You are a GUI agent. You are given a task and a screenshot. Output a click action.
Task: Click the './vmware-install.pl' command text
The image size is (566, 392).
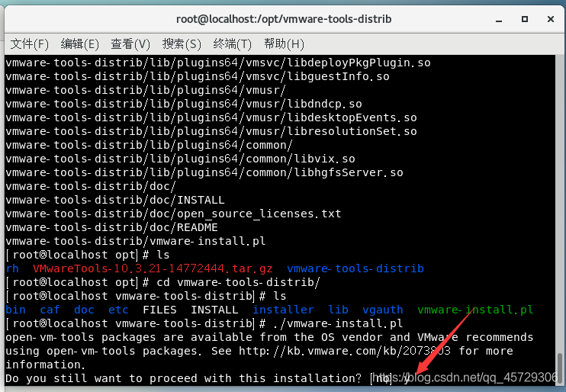pyautogui.click(x=338, y=323)
